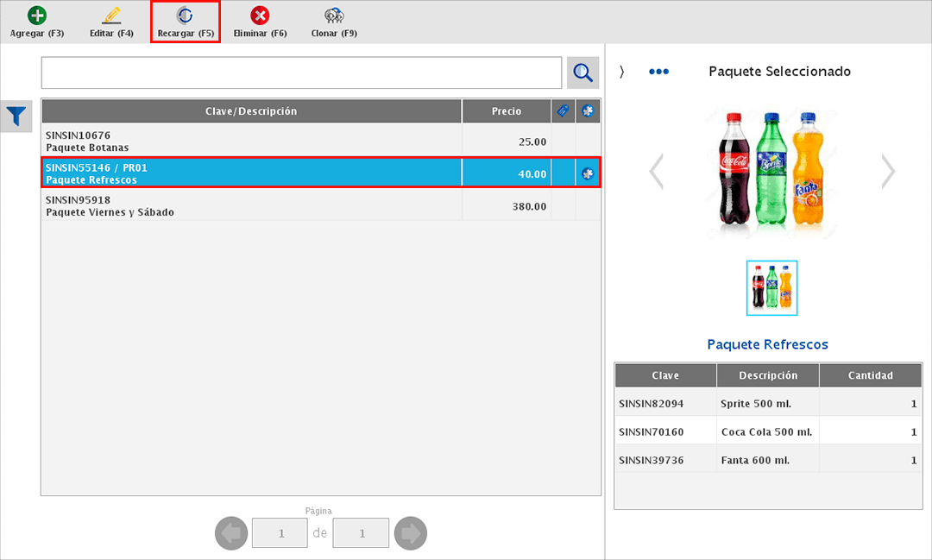Sort by Precio column header
This screenshot has height=560, width=932.
[x=507, y=111]
